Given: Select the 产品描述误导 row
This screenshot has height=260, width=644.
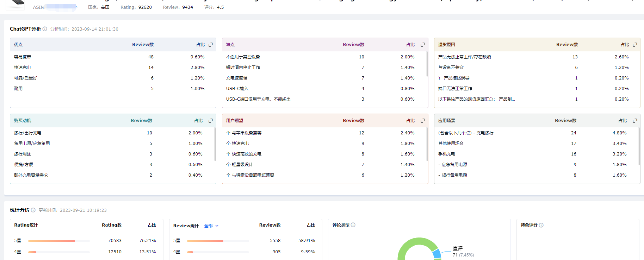Looking at the screenshot, I should [537, 78].
